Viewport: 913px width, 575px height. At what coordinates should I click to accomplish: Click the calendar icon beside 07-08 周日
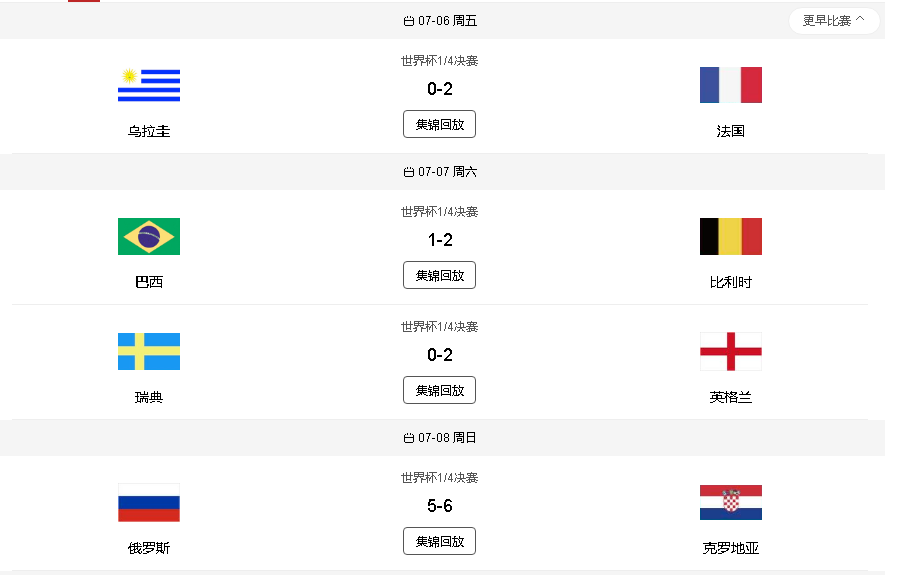point(409,438)
